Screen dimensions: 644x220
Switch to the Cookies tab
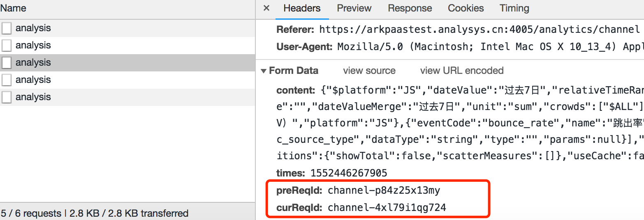[466, 8]
